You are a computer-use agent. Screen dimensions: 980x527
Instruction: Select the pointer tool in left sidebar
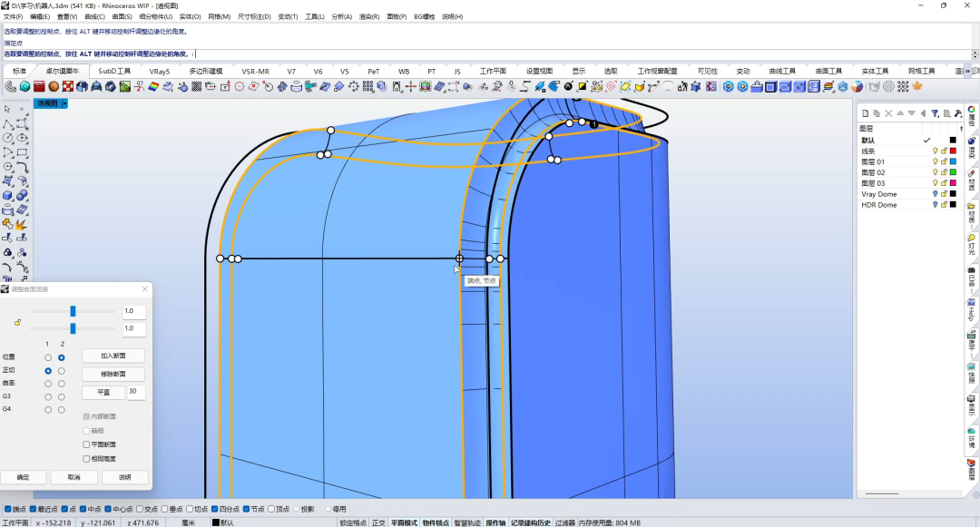(7, 109)
